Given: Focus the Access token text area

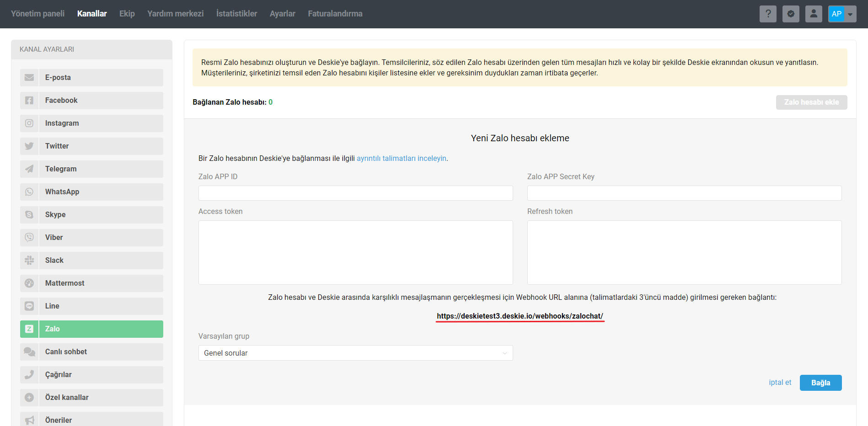Looking at the screenshot, I should coord(355,253).
